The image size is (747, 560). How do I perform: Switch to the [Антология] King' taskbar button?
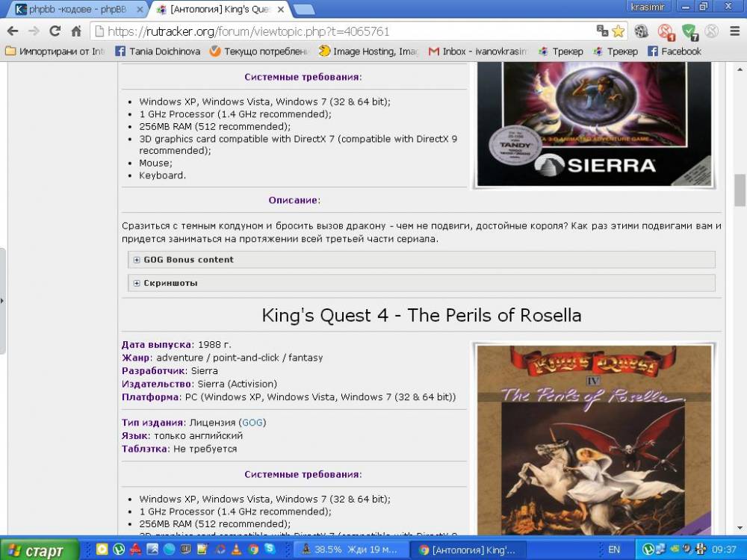(x=468, y=550)
